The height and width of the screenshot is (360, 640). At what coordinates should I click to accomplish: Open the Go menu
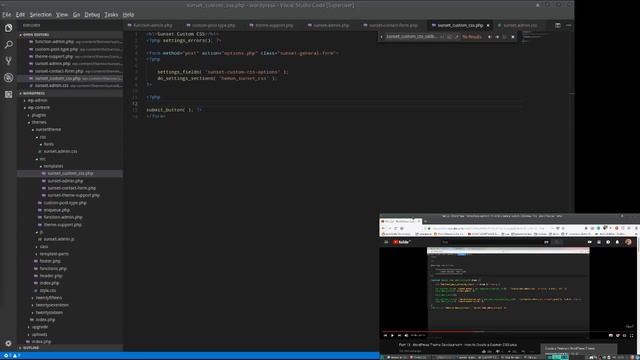[76, 15]
